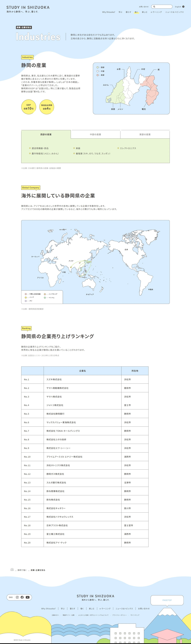Open e-ラーニング in the top navigation
The width and height of the screenshot is (191, 644).
tap(156, 12)
